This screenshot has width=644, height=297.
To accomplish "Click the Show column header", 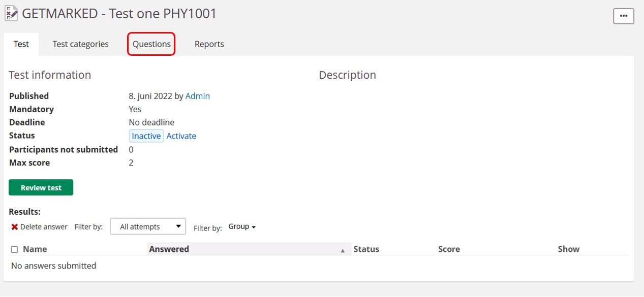I will point(569,249).
